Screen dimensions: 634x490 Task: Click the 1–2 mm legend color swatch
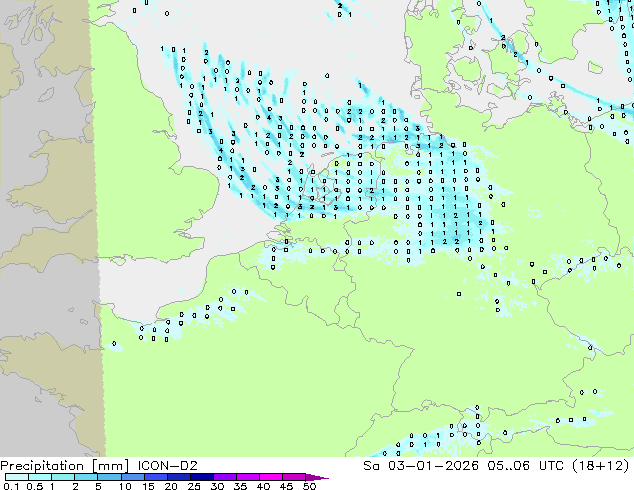click(x=63, y=477)
